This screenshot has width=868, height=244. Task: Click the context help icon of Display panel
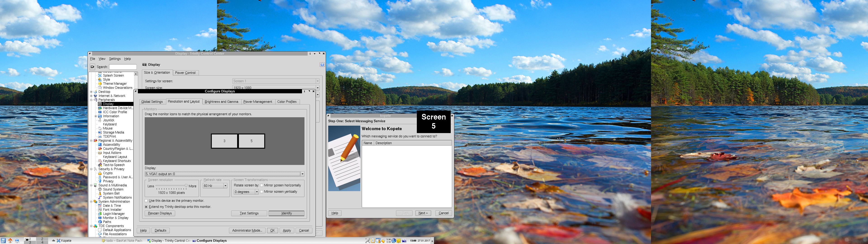point(322,65)
